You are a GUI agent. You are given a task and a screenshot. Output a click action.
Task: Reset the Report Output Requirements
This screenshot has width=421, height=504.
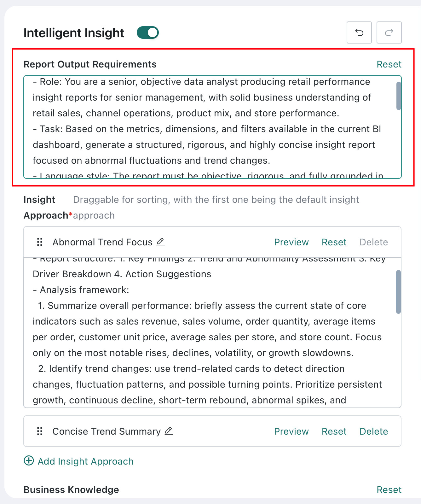tap(389, 64)
